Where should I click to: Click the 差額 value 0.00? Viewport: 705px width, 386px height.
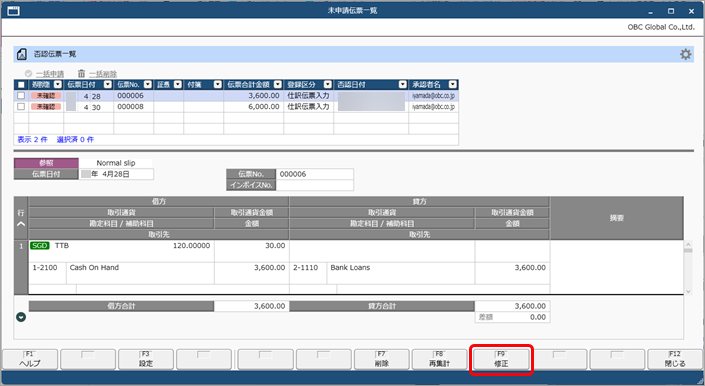pos(538,317)
